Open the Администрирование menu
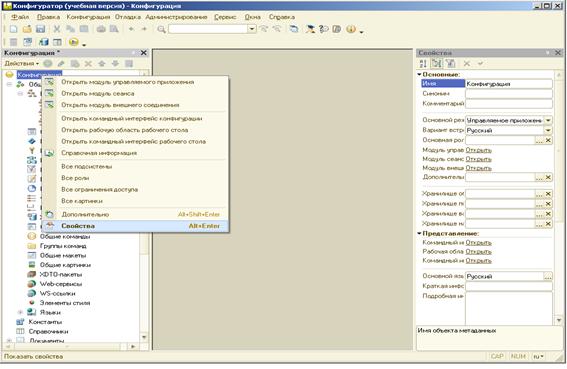567x369 pixels. tap(176, 17)
